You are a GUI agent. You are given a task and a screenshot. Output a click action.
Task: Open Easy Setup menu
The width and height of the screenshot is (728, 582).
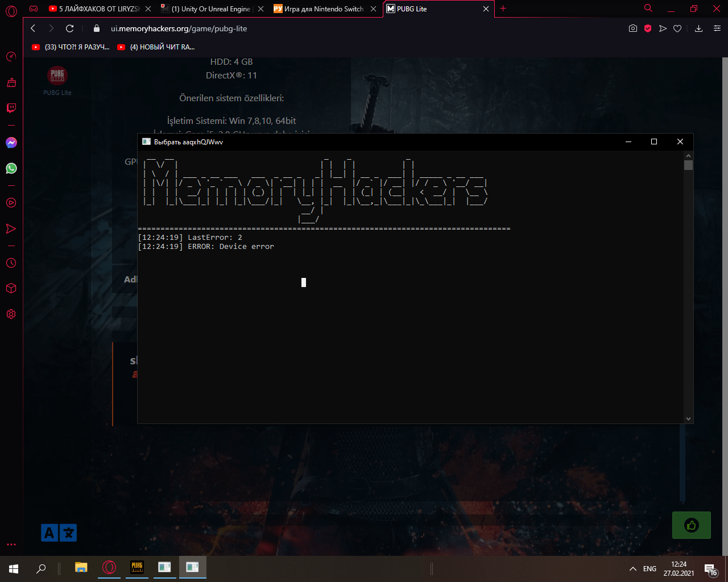(x=717, y=28)
